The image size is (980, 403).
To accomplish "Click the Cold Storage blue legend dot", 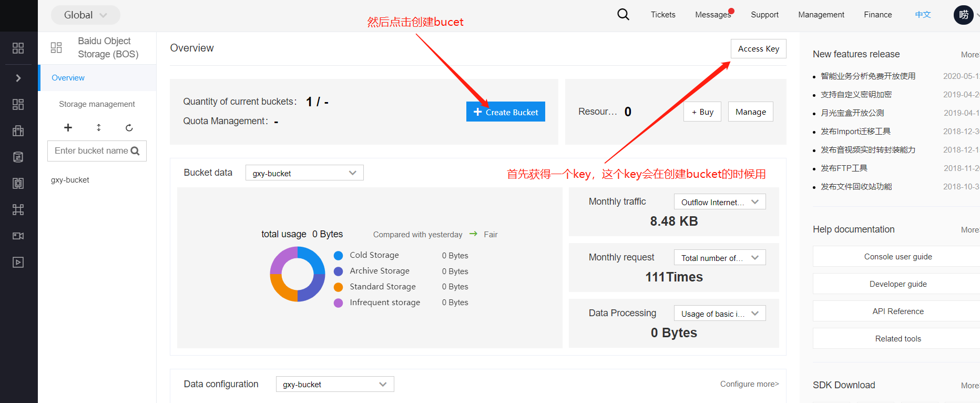I will (x=339, y=256).
